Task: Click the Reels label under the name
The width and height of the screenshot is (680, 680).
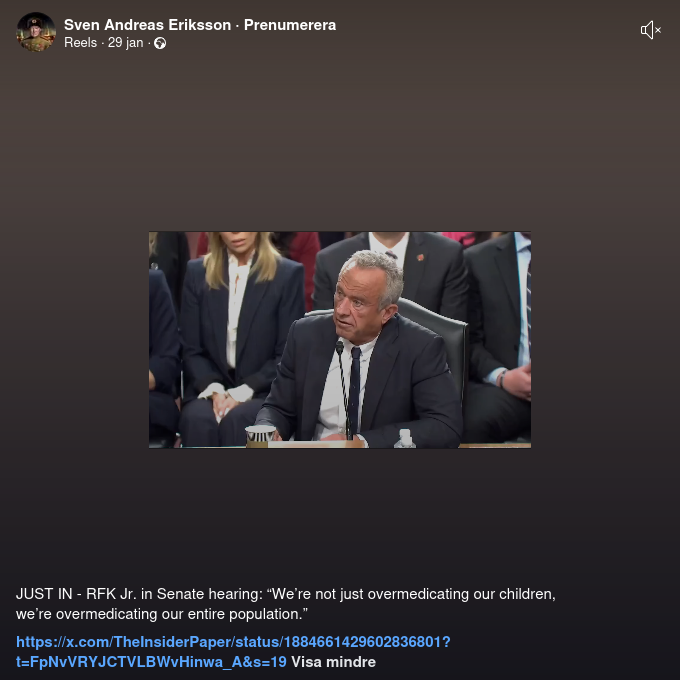Action: 81,42
